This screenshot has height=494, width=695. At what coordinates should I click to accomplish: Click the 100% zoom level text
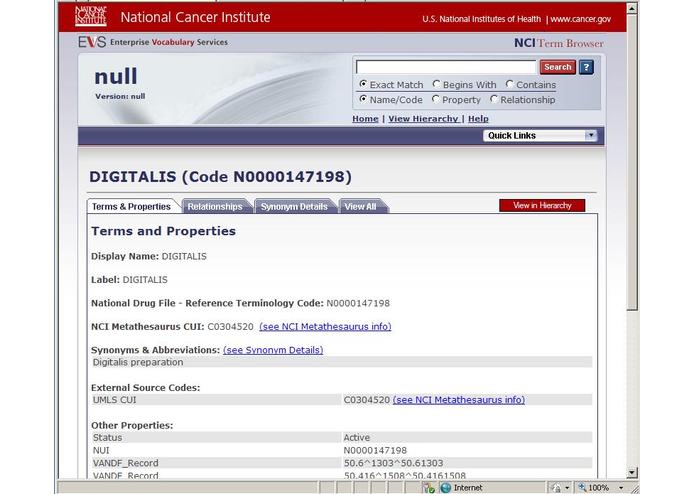[x=598, y=488]
